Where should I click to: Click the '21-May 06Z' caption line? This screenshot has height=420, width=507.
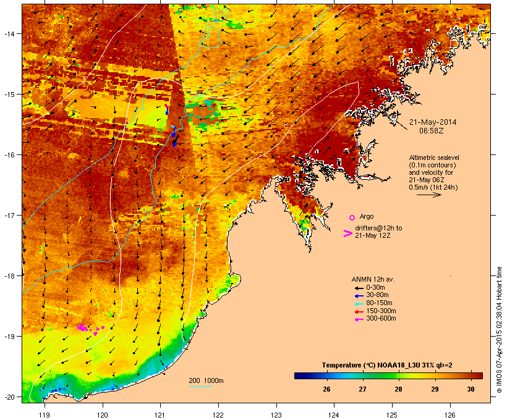coord(427,180)
